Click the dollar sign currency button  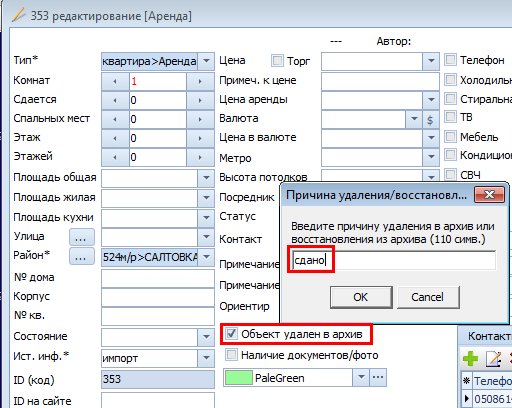[x=430, y=119]
